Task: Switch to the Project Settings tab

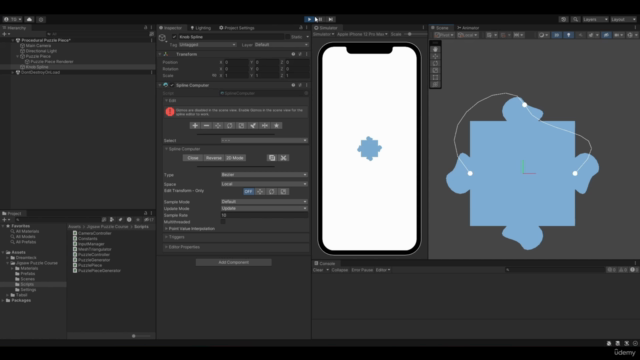Action: pos(237,28)
